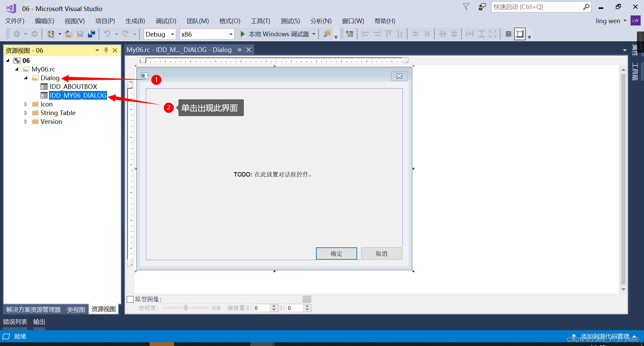The width and height of the screenshot is (644, 346).
Task: Toggle the dialog grid display button
Action: tap(508, 34)
